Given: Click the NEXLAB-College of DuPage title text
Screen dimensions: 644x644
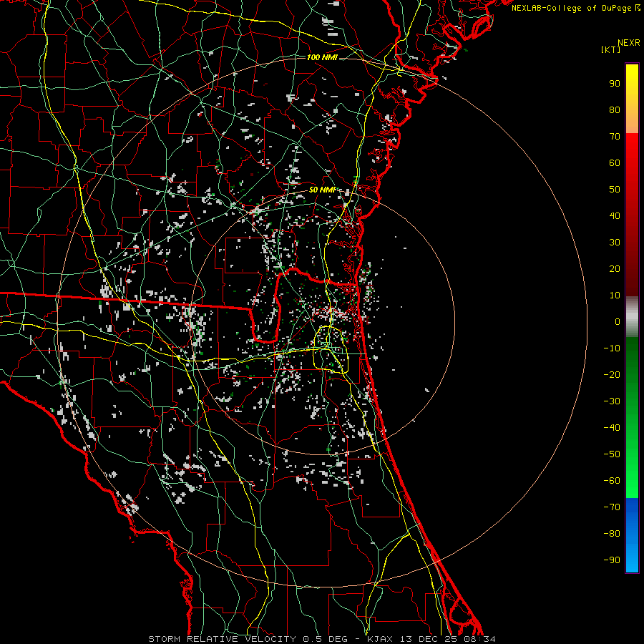Looking at the screenshot, I should (572, 8).
